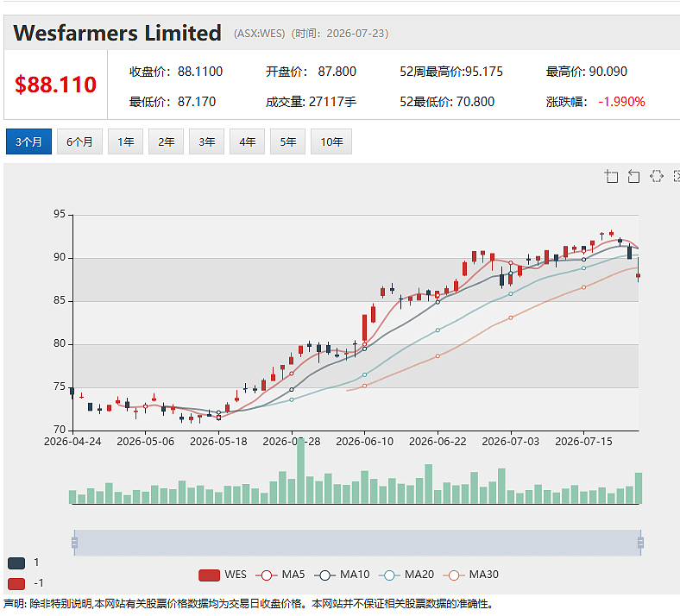Click the tallest green volume bar
Viewport: 680px width, 616px height.
click(300, 471)
